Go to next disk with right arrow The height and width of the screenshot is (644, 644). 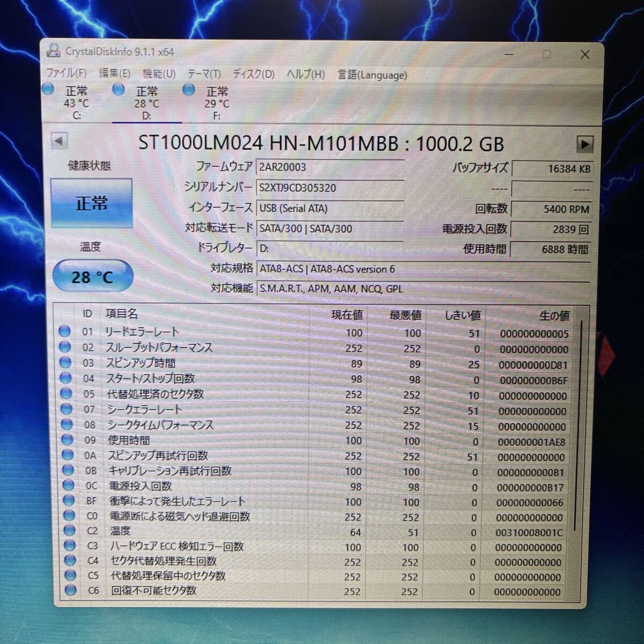[x=584, y=144]
